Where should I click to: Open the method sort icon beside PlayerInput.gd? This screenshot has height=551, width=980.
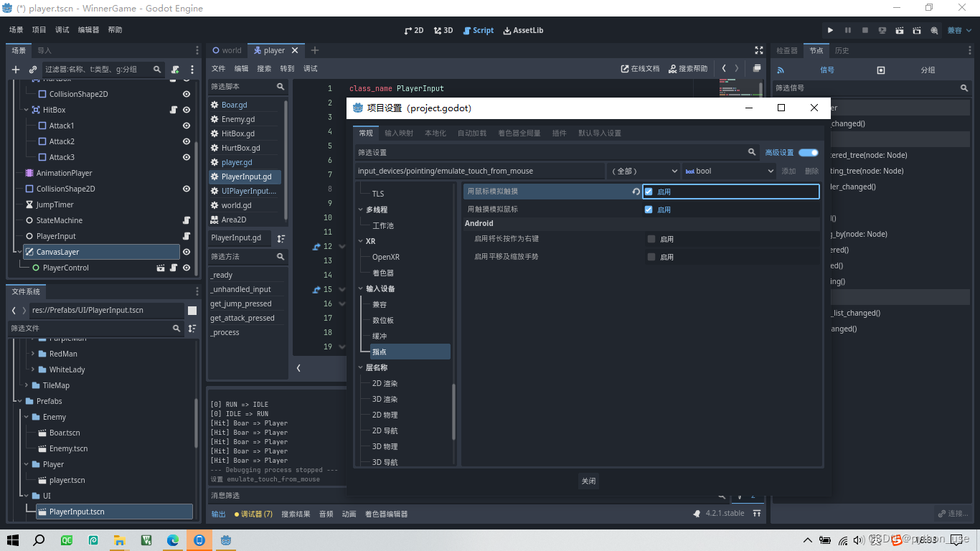(279, 237)
